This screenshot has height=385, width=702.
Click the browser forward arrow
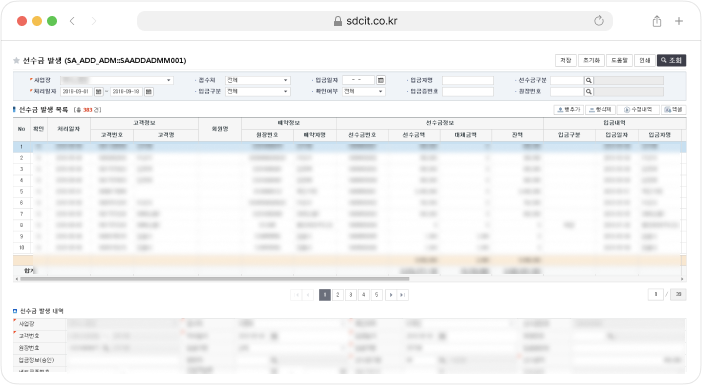coord(94,21)
